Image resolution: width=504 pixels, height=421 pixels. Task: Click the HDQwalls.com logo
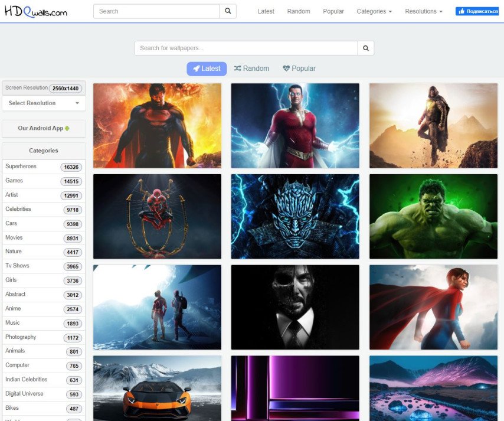tap(35, 11)
